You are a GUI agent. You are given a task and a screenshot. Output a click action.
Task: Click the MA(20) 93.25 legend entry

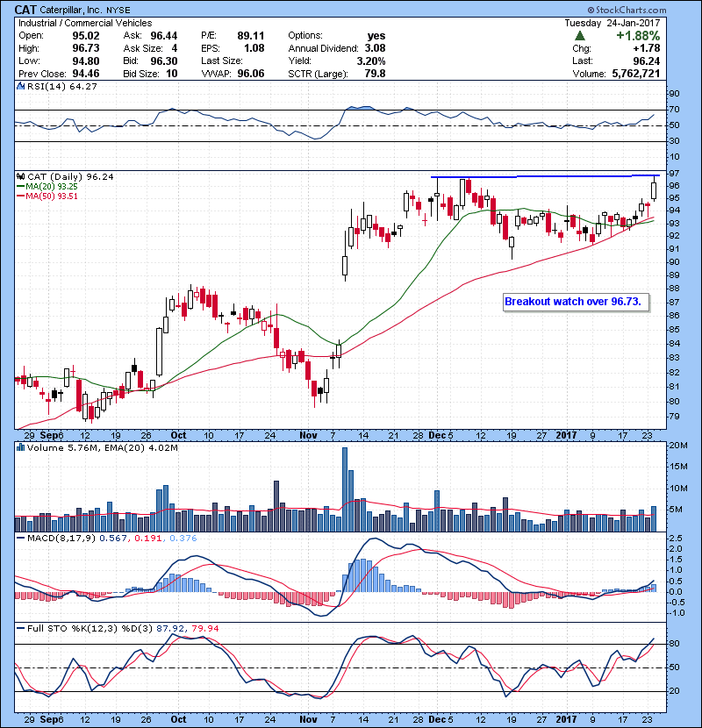(x=52, y=186)
